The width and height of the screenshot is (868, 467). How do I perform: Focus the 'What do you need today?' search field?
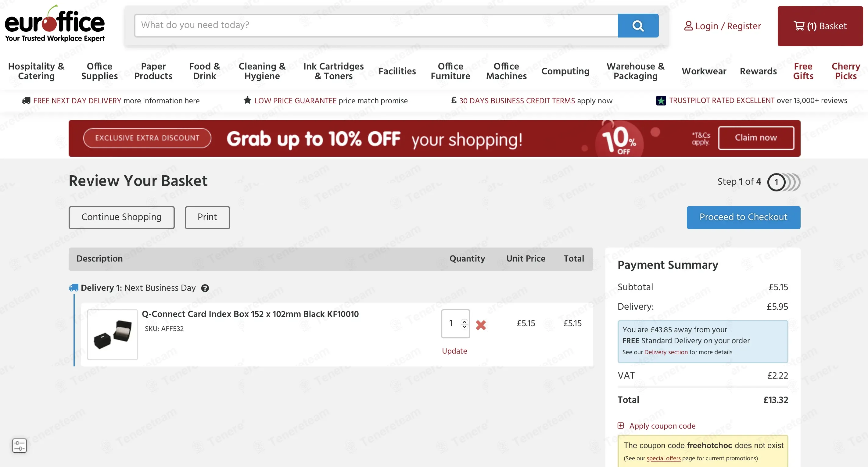coord(376,26)
